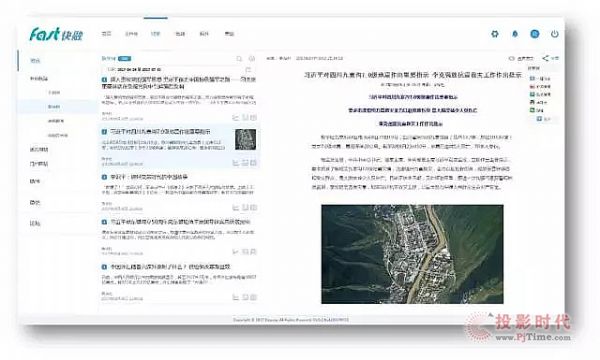Click the blue badge beside the list heading
This screenshot has width=600, height=360.
coord(124,59)
